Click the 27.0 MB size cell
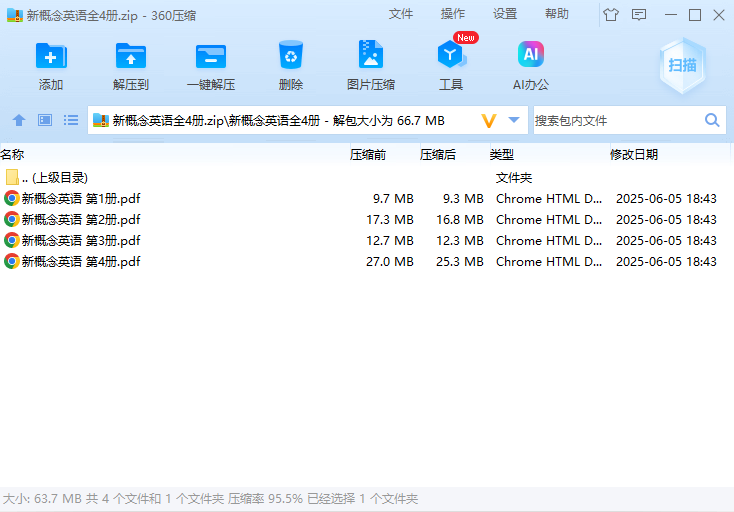The height and width of the screenshot is (512, 734). (390, 261)
